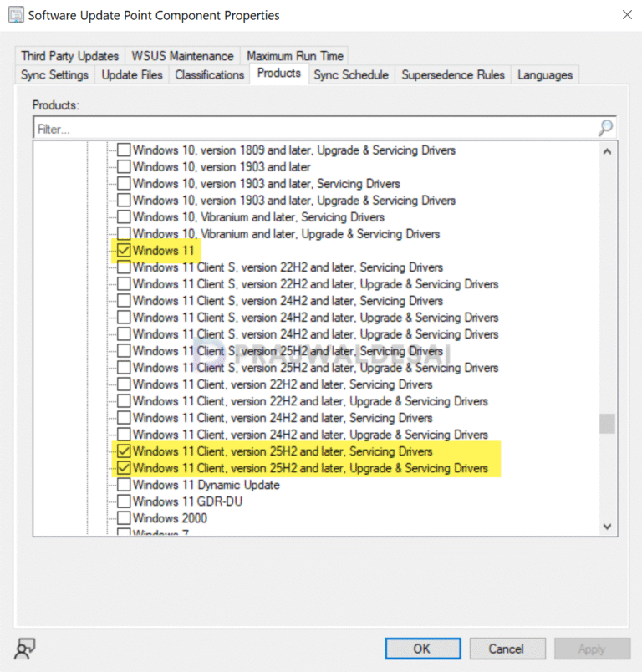The width and height of the screenshot is (642, 672).
Task: Select 'Windows 11 Client S, version 22H2 and later, Upgrade & Servicing Drivers' row
Action: pos(315,283)
